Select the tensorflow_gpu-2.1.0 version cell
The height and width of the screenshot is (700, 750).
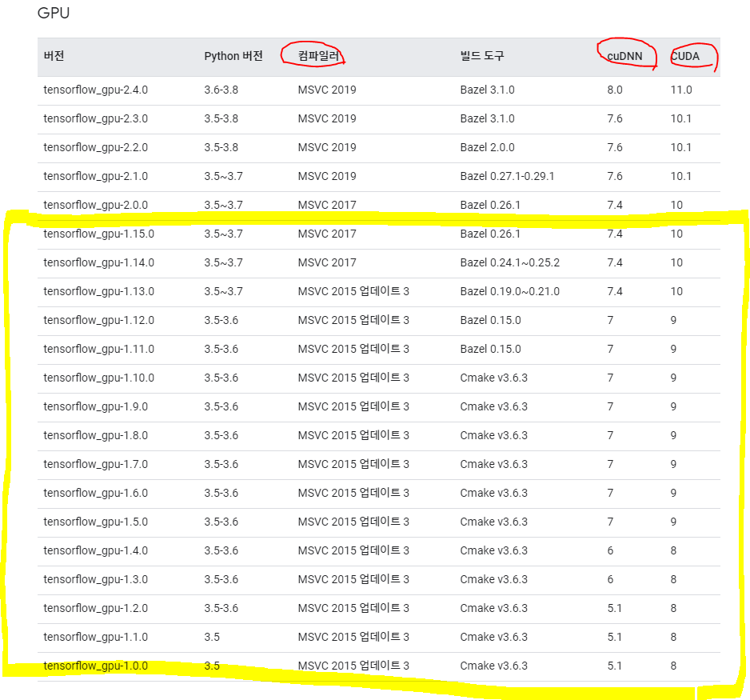96,176
